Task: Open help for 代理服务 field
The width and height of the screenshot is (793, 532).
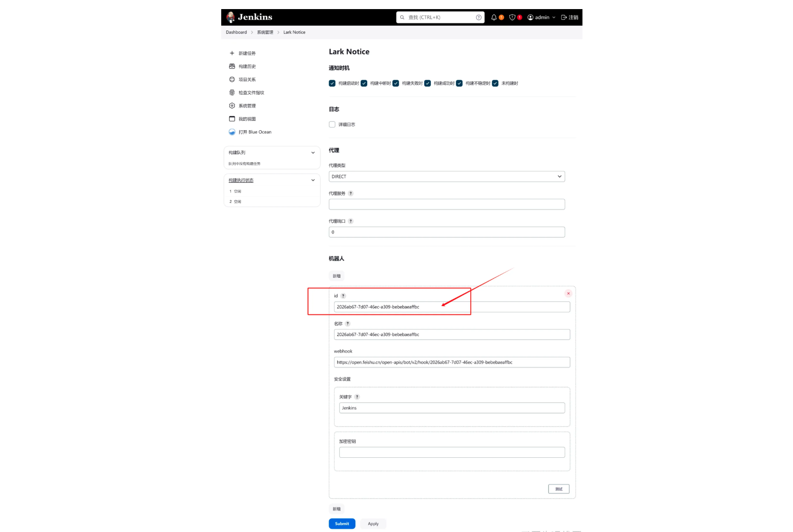Action: click(351, 193)
